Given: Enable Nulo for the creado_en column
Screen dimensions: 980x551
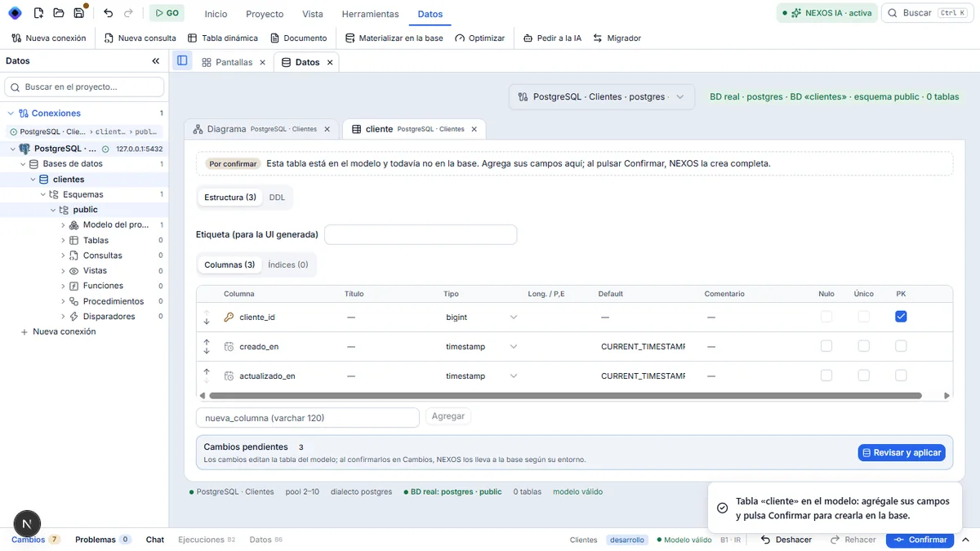Looking at the screenshot, I should click(826, 346).
